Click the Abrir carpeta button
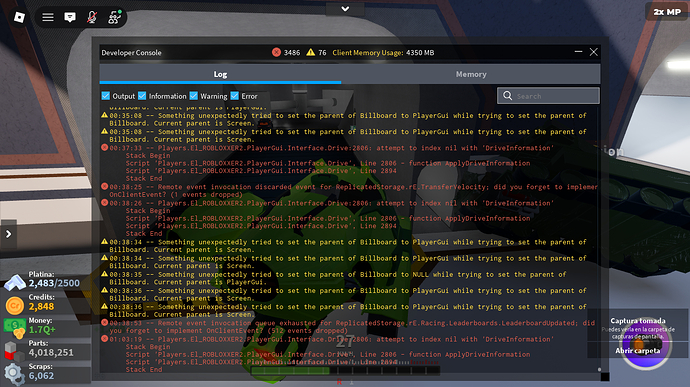 click(638, 350)
